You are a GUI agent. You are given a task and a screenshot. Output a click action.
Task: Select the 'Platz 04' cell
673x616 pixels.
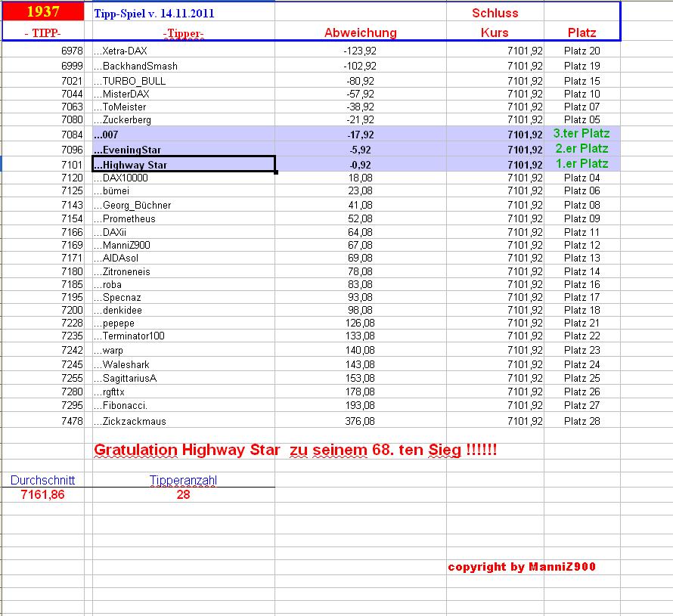[582, 178]
